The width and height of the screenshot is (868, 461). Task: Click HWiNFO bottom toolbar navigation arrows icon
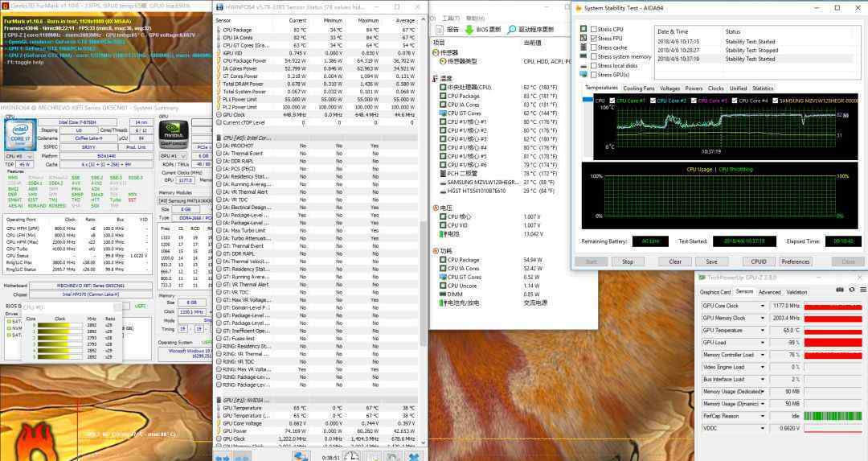pyautogui.click(x=222, y=458)
